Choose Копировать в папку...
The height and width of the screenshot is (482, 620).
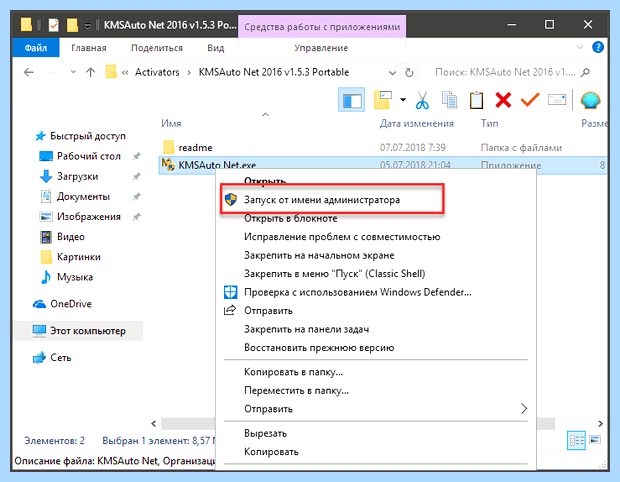pos(293,372)
